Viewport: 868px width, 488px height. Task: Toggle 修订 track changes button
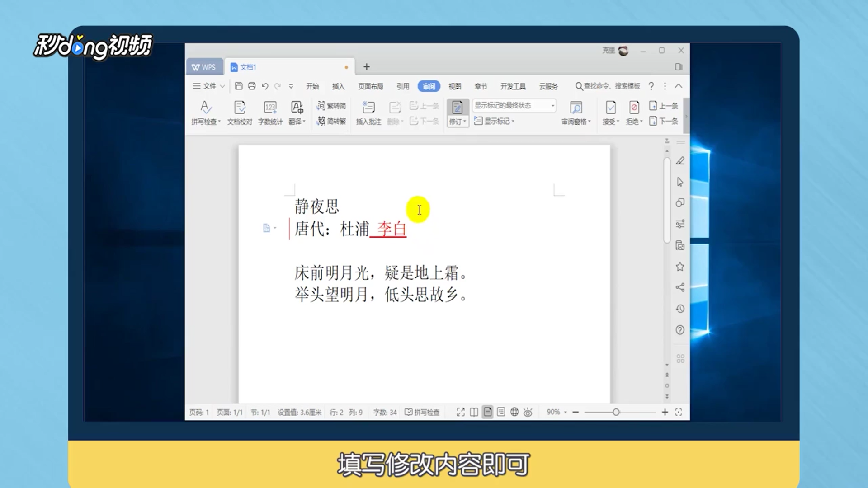[x=458, y=113]
